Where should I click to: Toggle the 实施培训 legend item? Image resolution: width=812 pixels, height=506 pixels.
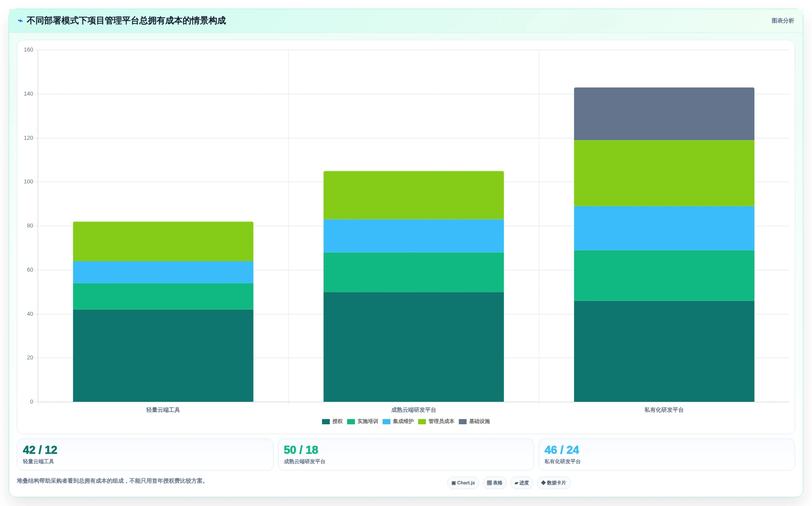[363, 422]
